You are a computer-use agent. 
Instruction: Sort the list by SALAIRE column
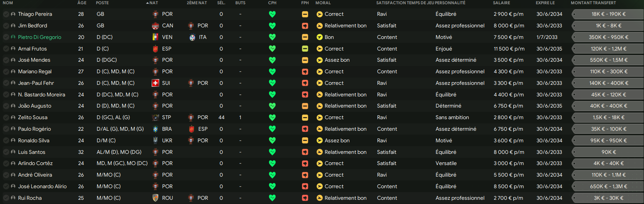pos(501,3)
